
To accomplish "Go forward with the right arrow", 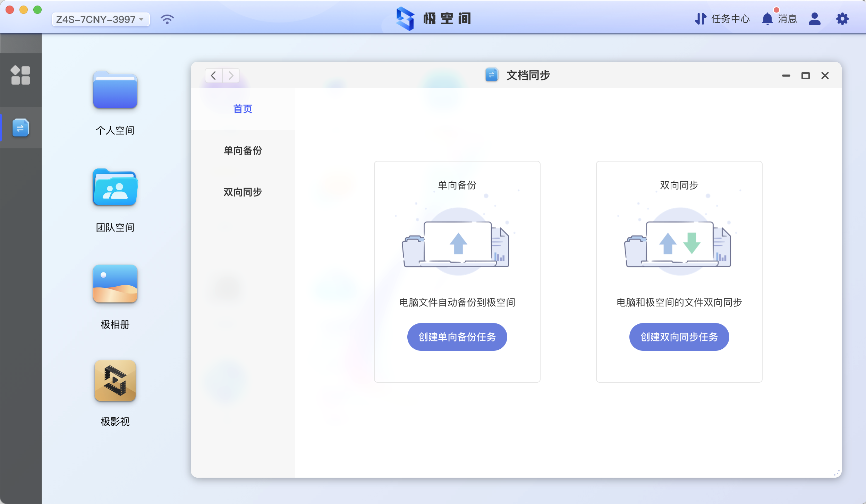I will (231, 76).
